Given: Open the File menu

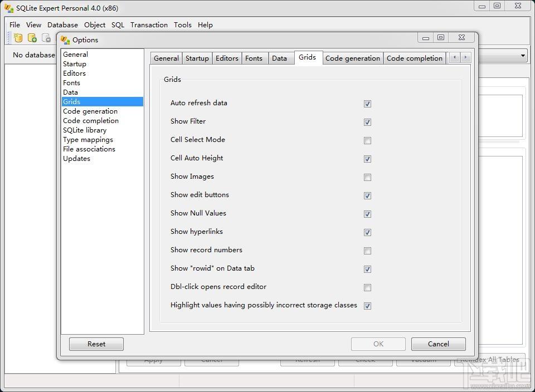Looking at the screenshot, I should pos(14,25).
